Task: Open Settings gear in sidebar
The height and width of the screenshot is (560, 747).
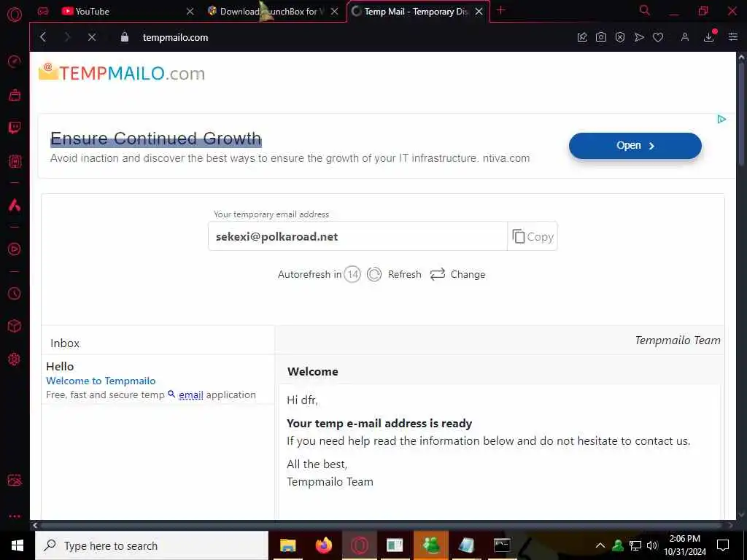Action: click(15, 359)
